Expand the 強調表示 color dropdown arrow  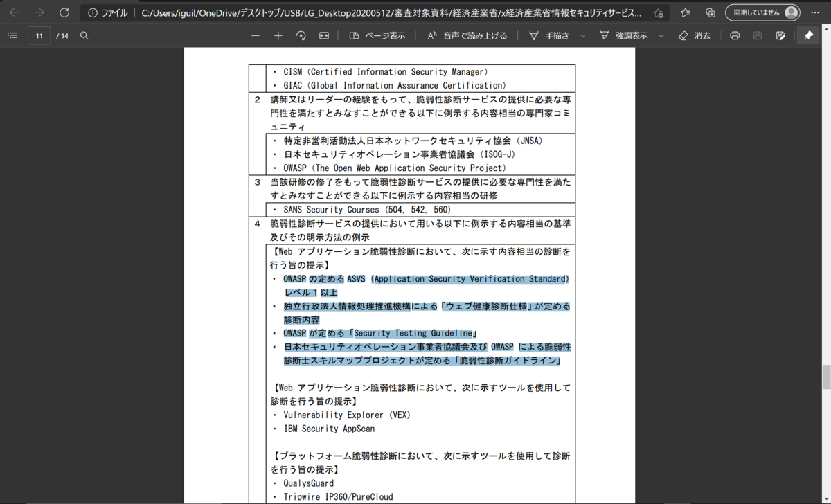(x=661, y=35)
